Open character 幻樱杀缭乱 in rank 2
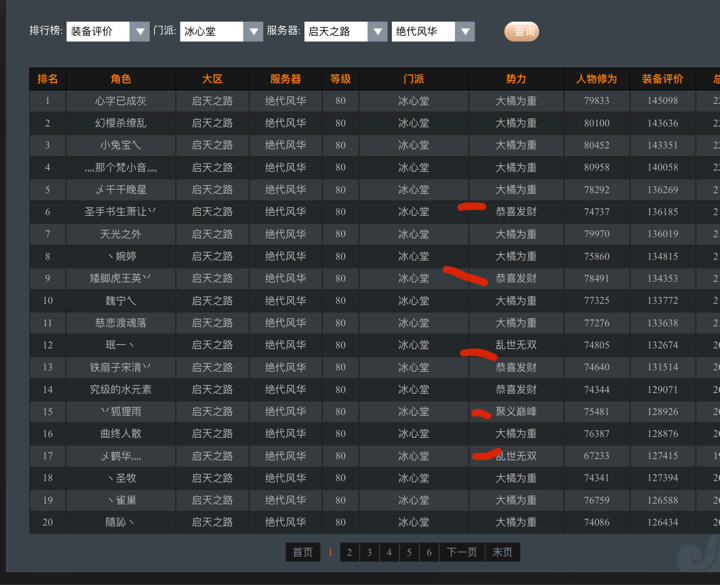 pyautogui.click(x=121, y=123)
